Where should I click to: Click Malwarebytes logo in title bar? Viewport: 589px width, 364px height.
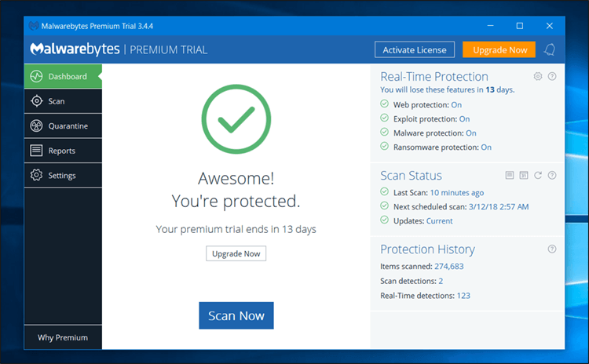click(x=34, y=26)
